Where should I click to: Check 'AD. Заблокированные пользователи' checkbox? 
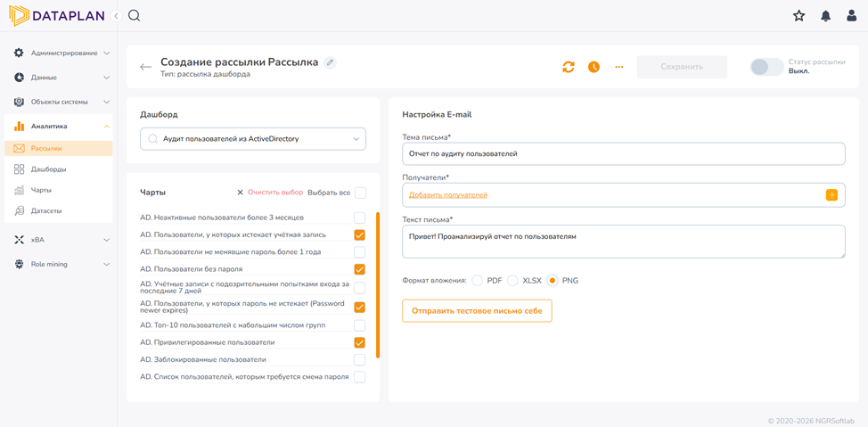pyautogui.click(x=359, y=359)
